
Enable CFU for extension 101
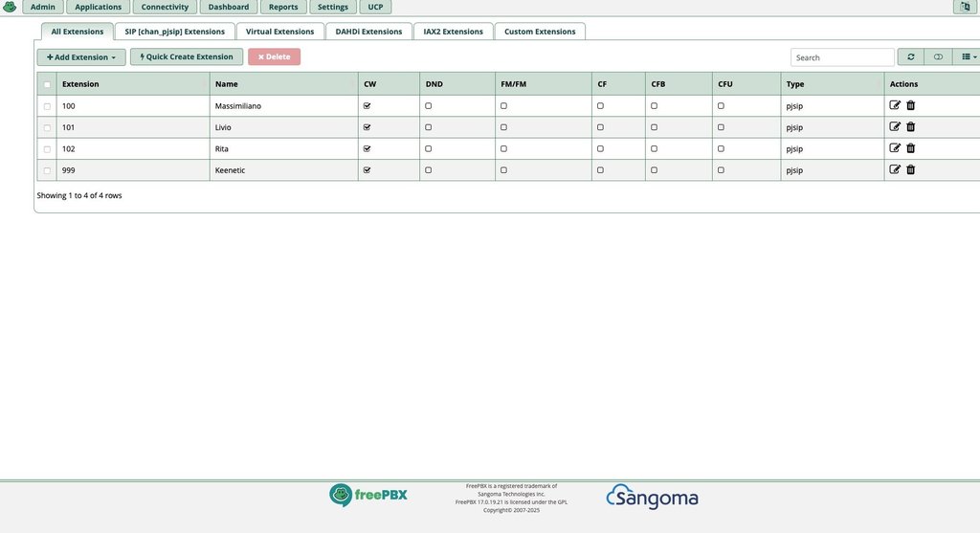click(x=722, y=127)
